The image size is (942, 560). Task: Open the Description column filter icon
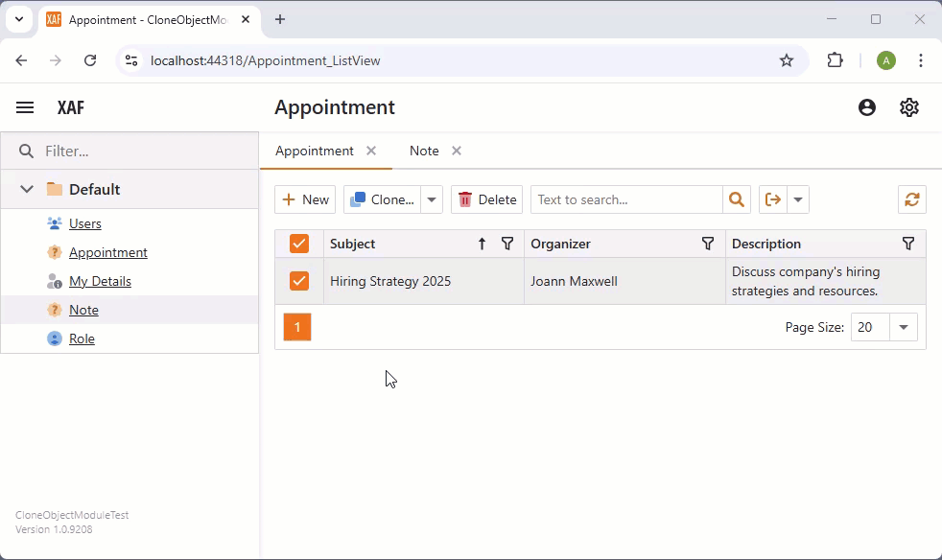(907, 244)
